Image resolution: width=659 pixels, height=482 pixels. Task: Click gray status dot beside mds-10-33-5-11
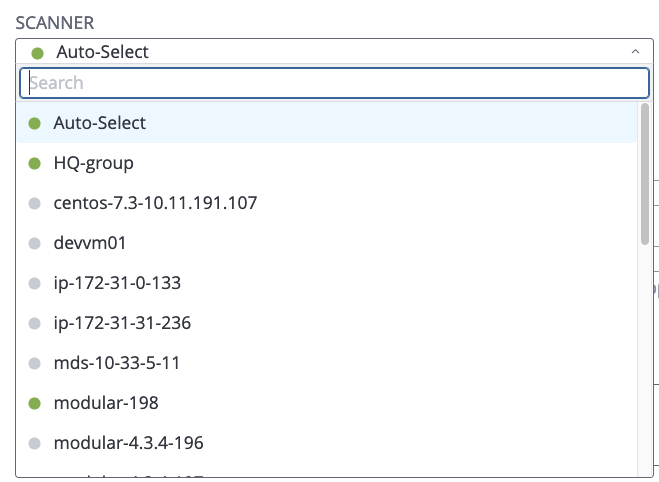[x=34, y=363]
